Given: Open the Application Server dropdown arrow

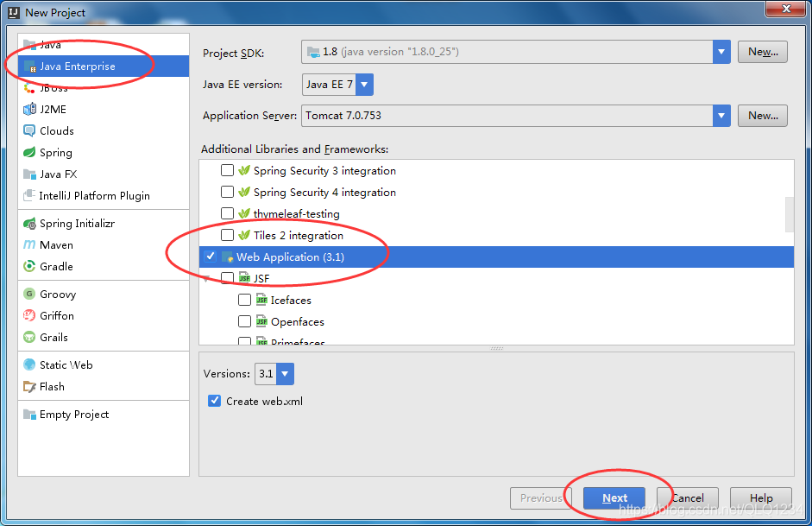Looking at the screenshot, I should [x=721, y=116].
